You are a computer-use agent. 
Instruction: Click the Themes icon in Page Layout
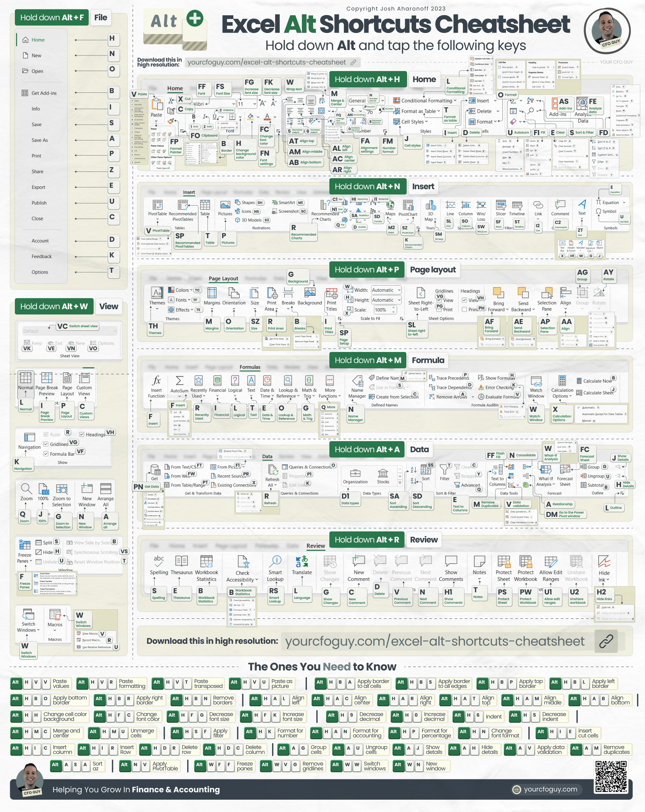157,293
